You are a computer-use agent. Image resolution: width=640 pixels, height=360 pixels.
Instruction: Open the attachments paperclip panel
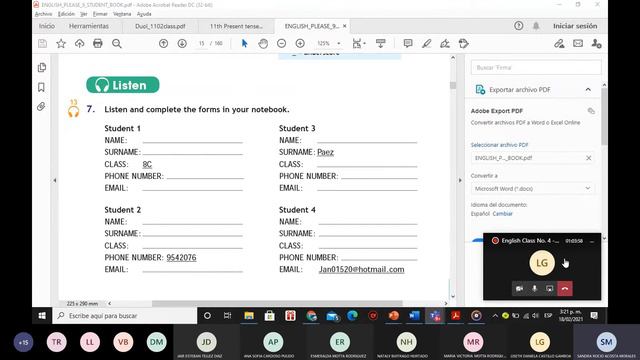click(x=41, y=107)
